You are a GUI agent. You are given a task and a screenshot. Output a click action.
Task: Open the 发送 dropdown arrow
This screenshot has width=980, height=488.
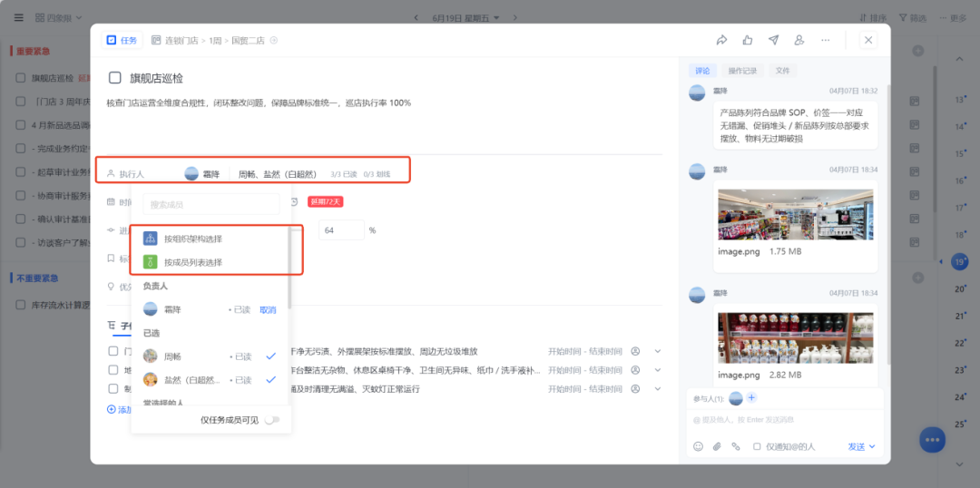point(873,446)
